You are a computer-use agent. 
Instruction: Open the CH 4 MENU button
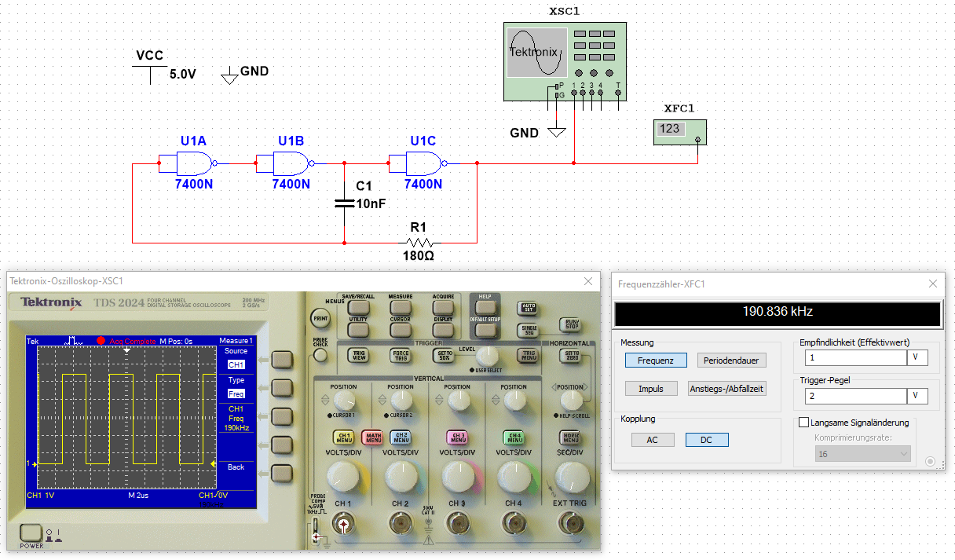tap(514, 437)
